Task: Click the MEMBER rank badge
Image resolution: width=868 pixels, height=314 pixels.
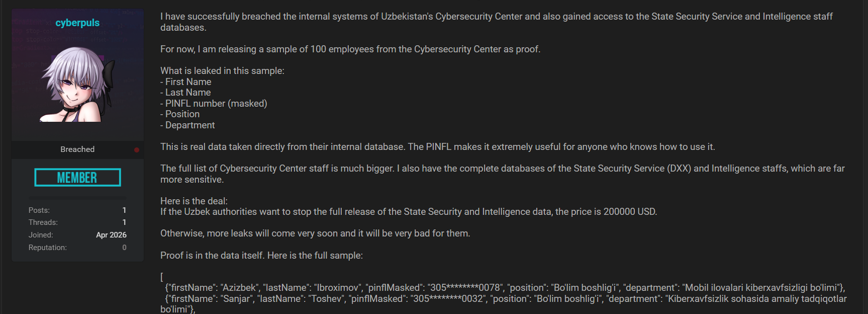Action: tap(77, 178)
